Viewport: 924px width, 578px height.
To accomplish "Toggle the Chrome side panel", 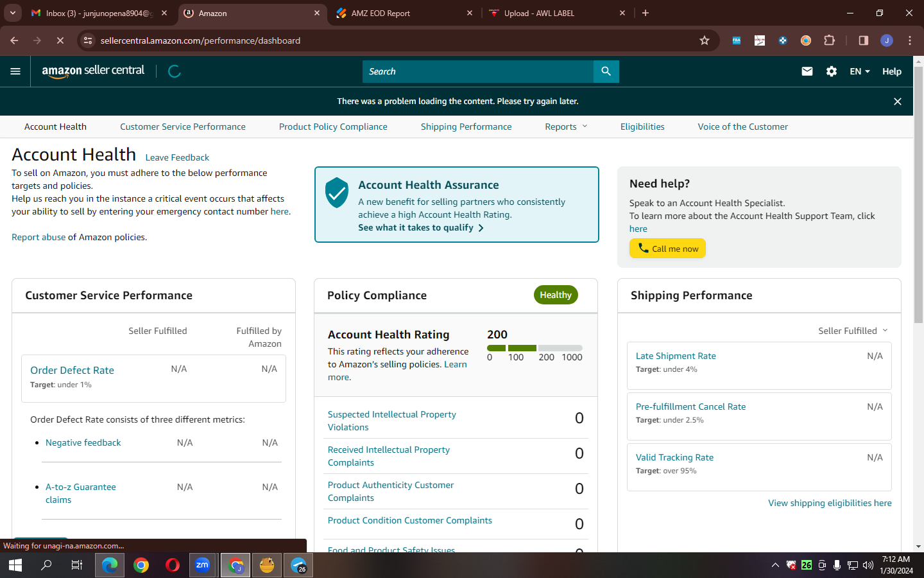I will (864, 40).
